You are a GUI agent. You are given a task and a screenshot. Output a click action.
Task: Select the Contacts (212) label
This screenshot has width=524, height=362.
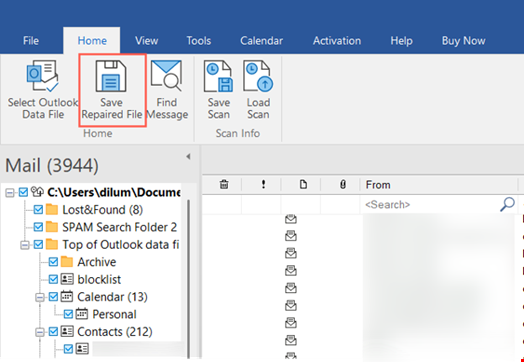(x=115, y=332)
